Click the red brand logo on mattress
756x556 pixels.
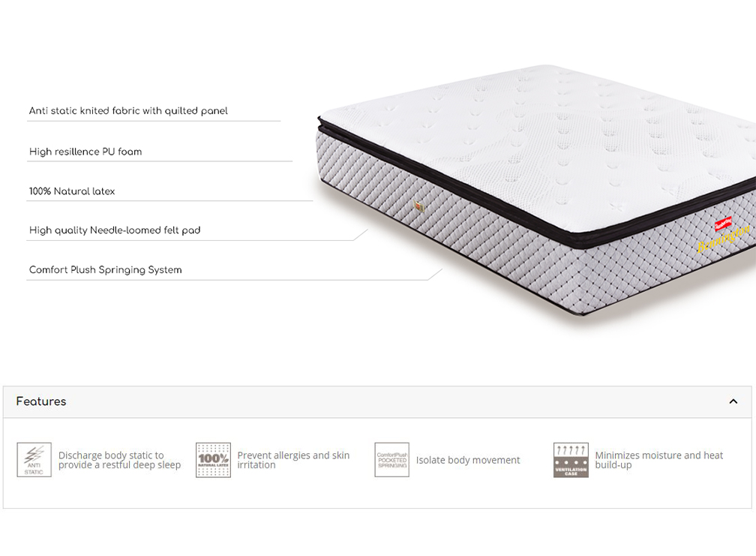pyautogui.click(x=723, y=224)
